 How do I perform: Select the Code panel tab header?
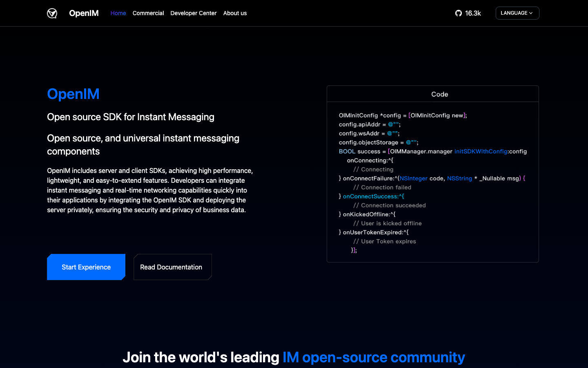[433, 94]
